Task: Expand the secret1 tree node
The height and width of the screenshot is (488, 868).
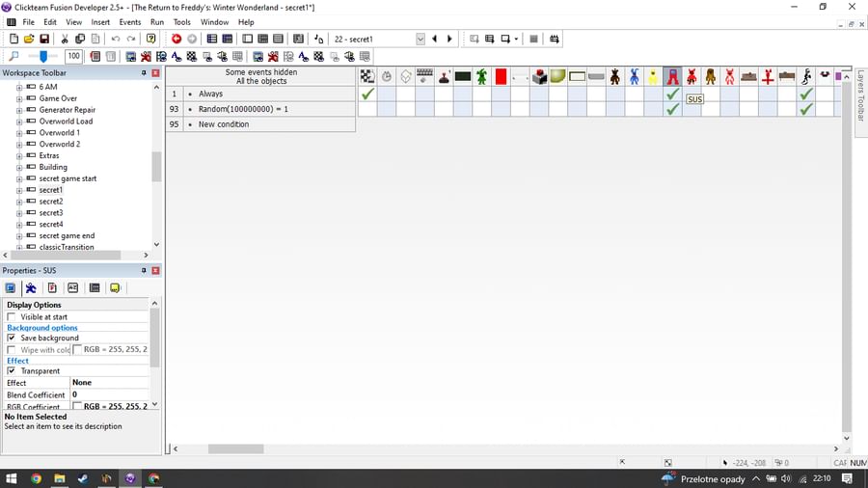Action: click(x=19, y=190)
